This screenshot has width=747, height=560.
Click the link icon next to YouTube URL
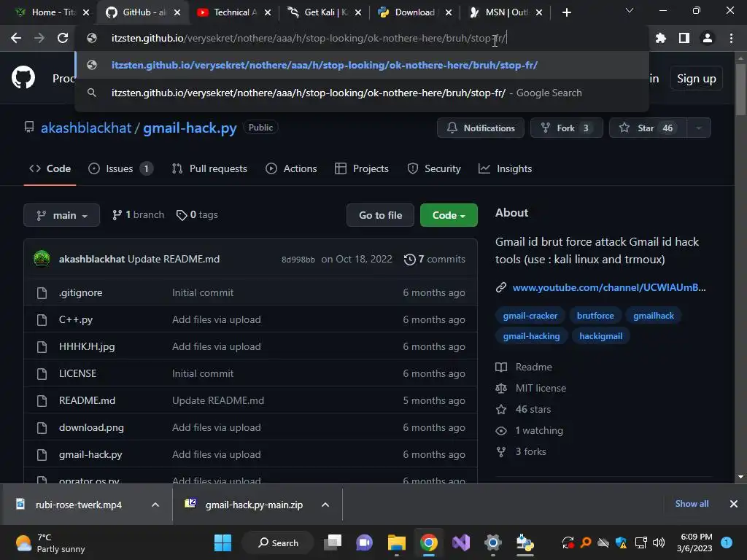pos(500,287)
